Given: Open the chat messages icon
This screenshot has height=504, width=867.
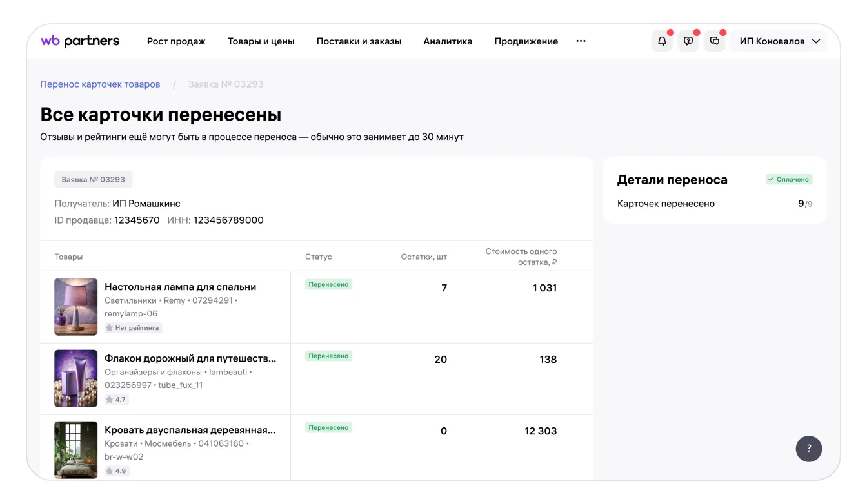Looking at the screenshot, I should click(715, 41).
